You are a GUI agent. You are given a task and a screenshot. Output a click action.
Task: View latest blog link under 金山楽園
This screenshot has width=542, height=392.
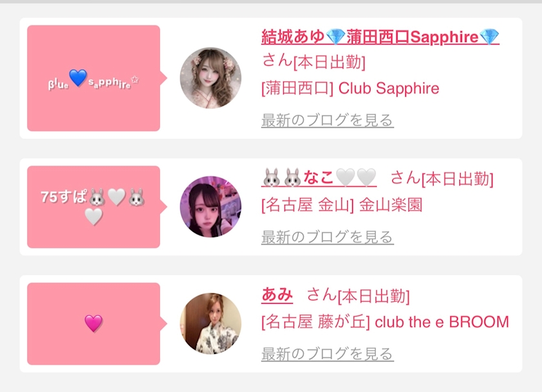tap(327, 237)
